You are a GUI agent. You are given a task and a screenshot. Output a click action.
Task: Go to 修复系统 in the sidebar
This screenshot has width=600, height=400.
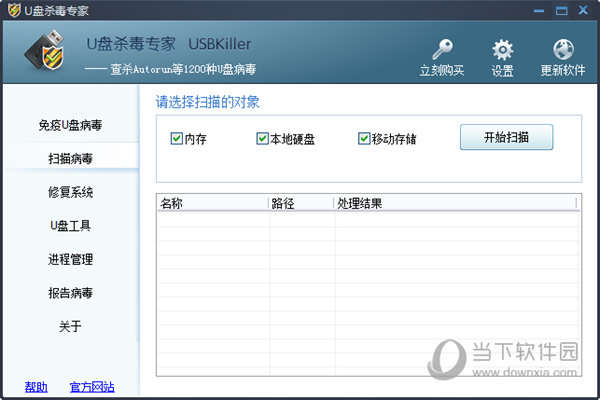(70, 192)
